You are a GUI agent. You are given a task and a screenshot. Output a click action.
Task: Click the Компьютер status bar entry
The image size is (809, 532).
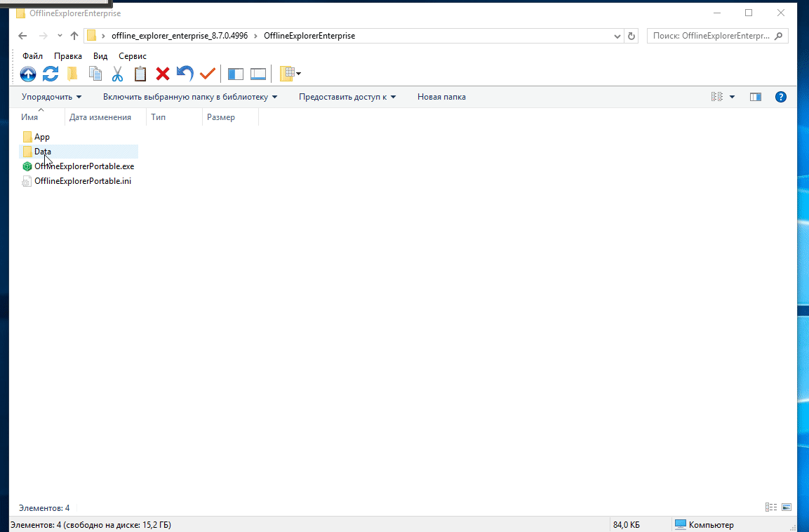[x=704, y=525]
